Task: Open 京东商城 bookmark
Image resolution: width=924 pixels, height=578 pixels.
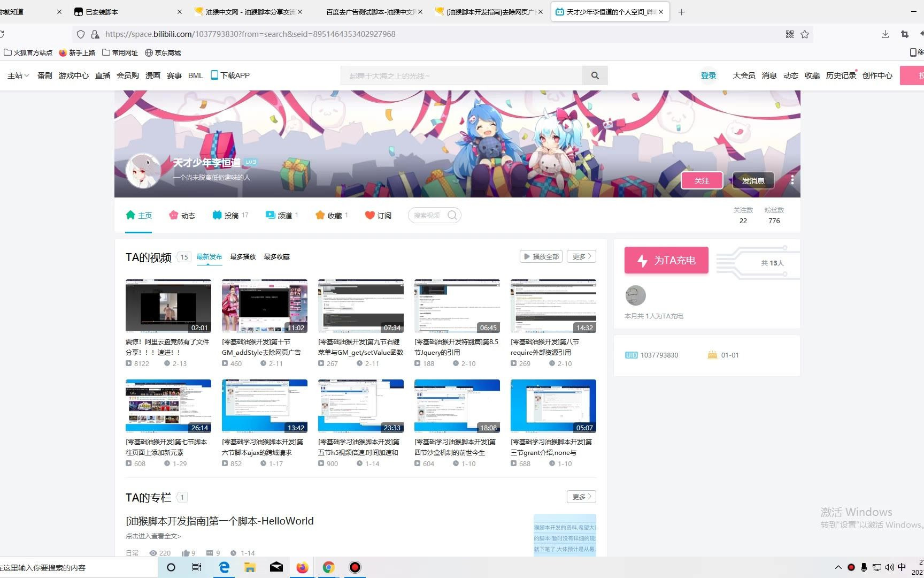Action: click(163, 52)
